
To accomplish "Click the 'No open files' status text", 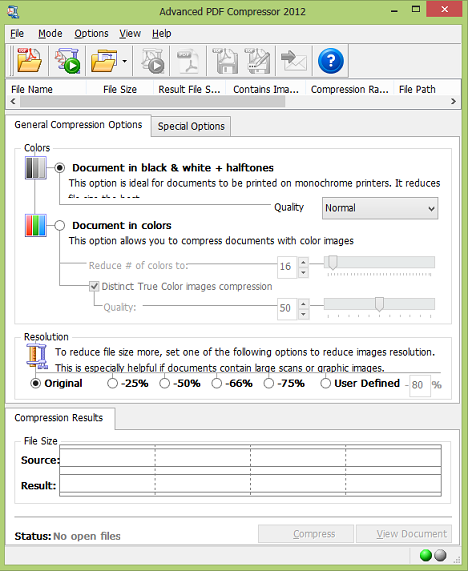I will 87,536.
